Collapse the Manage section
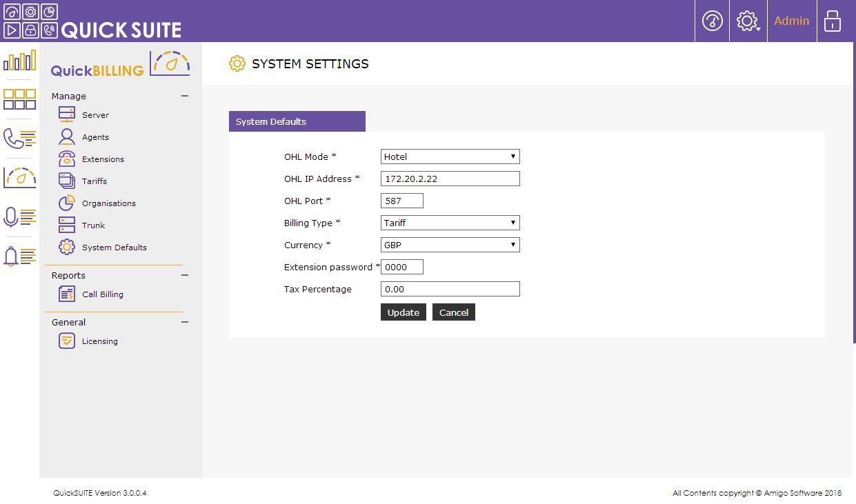Viewport: 856px width, 504px height. click(185, 96)
